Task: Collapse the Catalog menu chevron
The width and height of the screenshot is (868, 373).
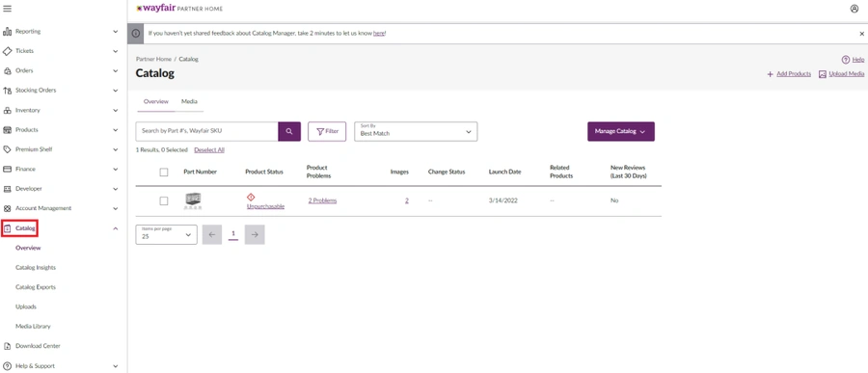Action: point(115,228)
